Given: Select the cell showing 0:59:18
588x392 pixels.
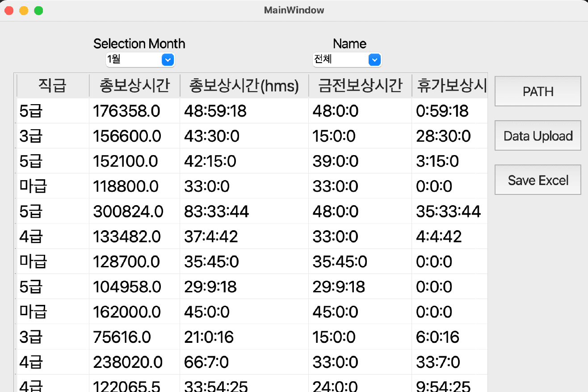Looking at the screenshot, I should pyautogui.click(x=449, y=111).
